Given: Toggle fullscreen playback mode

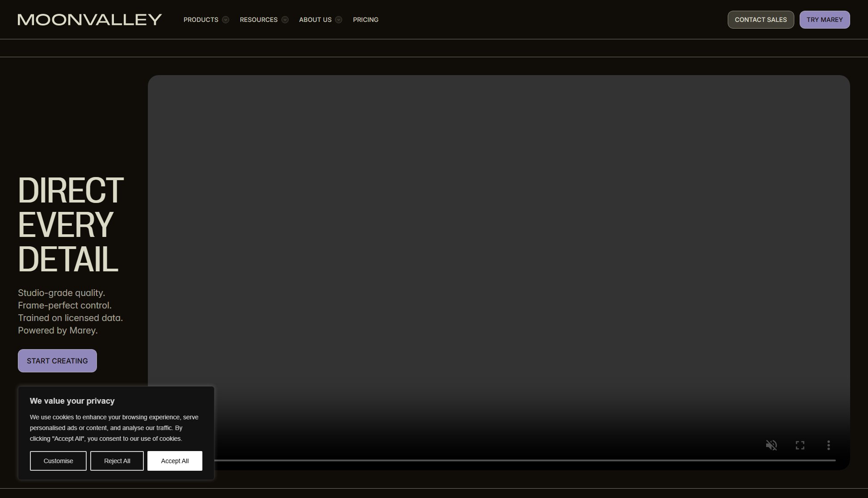Looking at the screenshot, I should (x=800, y=445).
